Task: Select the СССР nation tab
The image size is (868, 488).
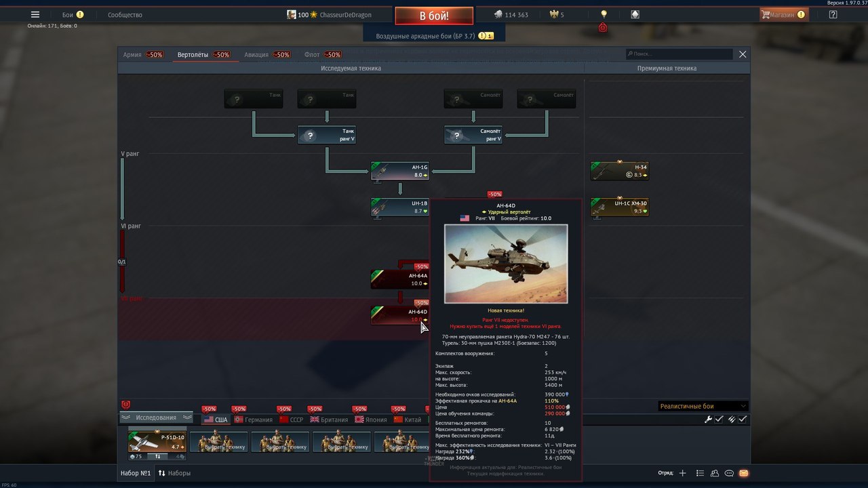Action: (292, 420)
